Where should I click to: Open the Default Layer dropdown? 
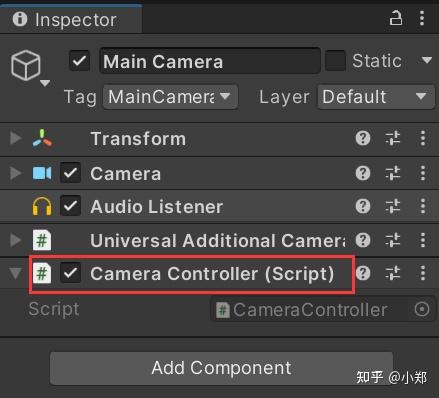pyautogui.click(x=376, y=97)
